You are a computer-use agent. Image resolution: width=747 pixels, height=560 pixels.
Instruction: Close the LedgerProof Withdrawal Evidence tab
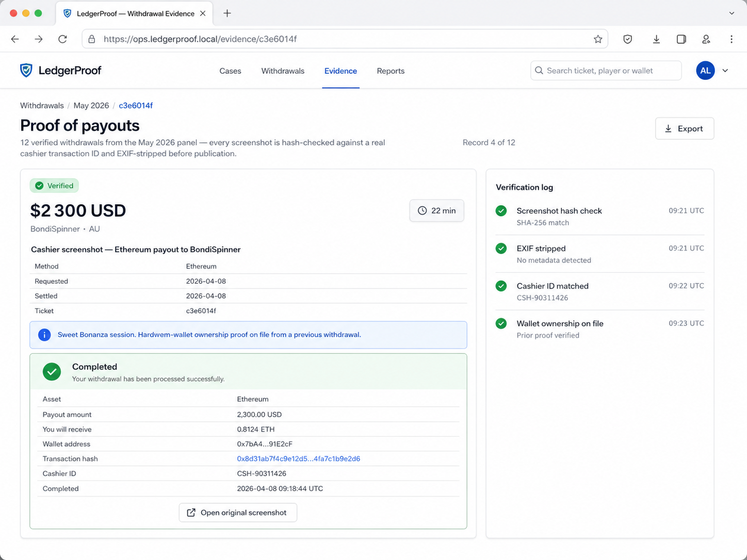coord(203,13)
